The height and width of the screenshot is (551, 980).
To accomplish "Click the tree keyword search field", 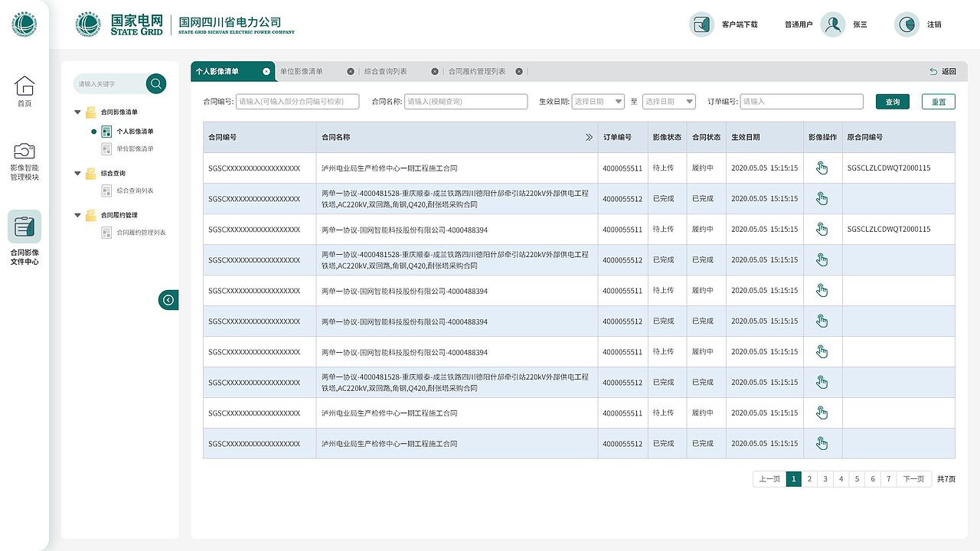I will tap(111, 83).
